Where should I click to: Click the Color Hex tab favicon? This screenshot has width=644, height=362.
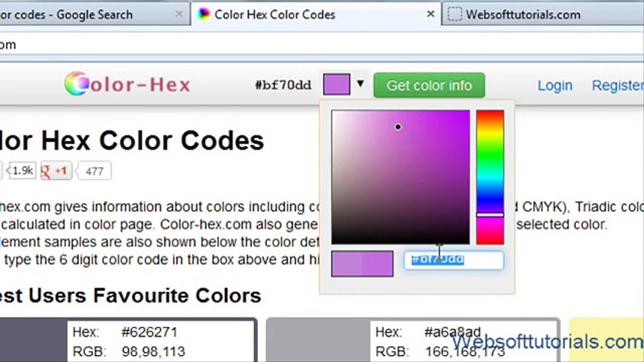[x=204, y=15]
